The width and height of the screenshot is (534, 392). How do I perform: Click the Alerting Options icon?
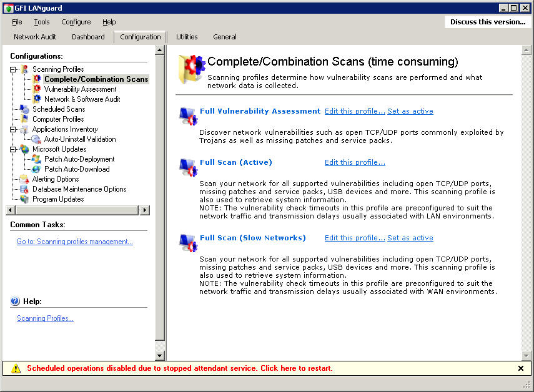(x=24, y=179)
